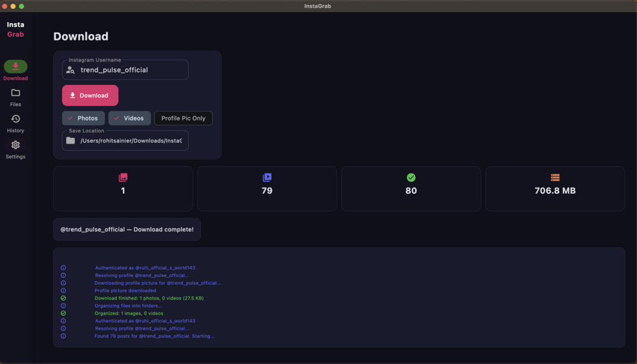Click the 'Download complete!' status message
This screenshot has width=637, height=364.
[x=127, y=229]
